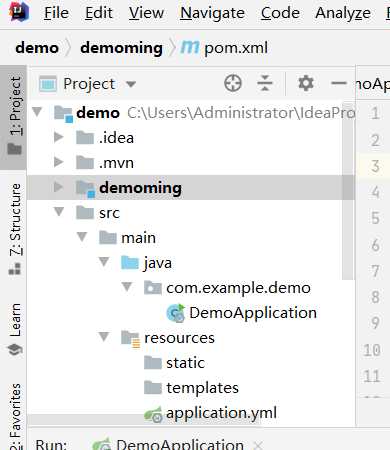The height and width of the screenshot is (450, 390).
Task: Open the Navigate menu
Action: tap(212, 13)
